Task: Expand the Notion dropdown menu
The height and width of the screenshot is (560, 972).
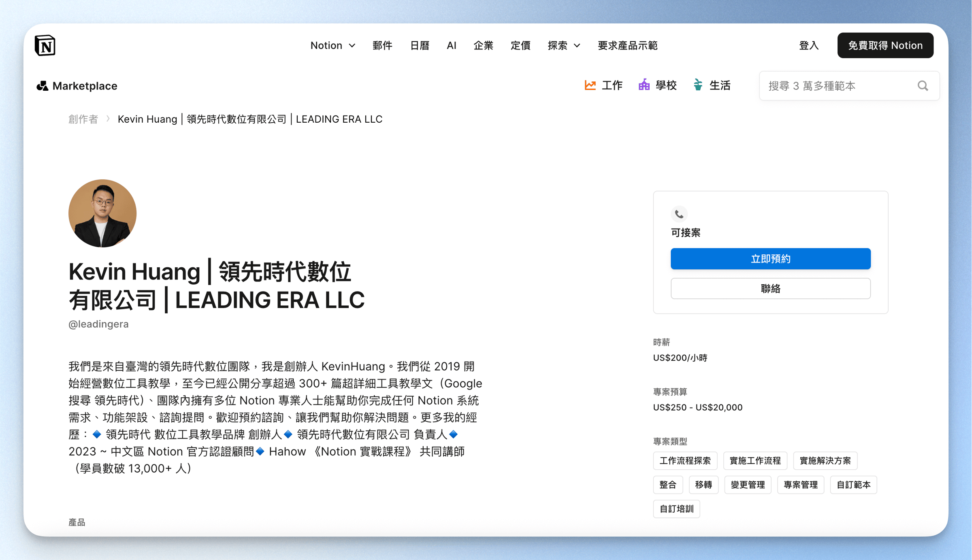Action: pyautogui.click(x=333, y=46)
